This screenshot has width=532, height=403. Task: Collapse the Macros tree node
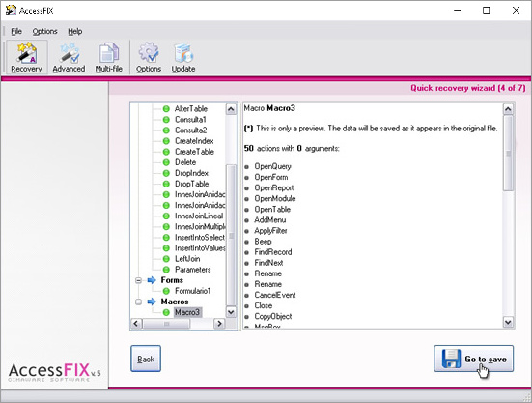click(138, 302)
